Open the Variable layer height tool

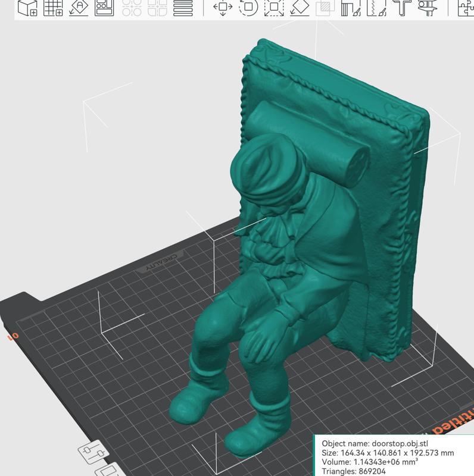183,8
